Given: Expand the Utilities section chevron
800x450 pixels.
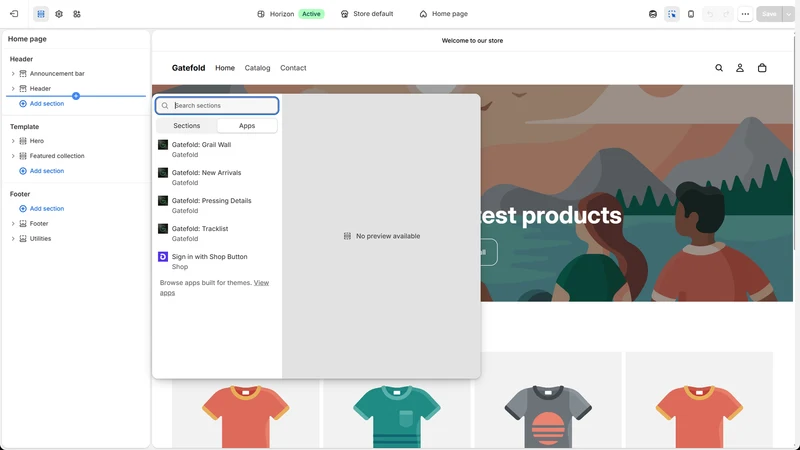Looking at the screenshot, I should [13, 239].
